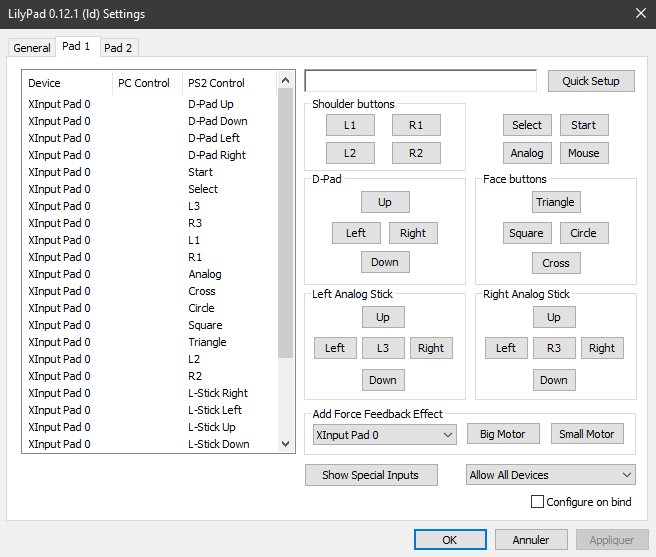Click the Quick Setup button
This screenshot has width=656, height=557.
(x=590, y=81)
